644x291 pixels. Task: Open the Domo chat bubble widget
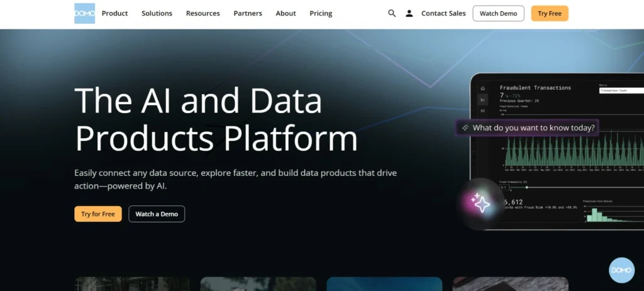point(621,270)
